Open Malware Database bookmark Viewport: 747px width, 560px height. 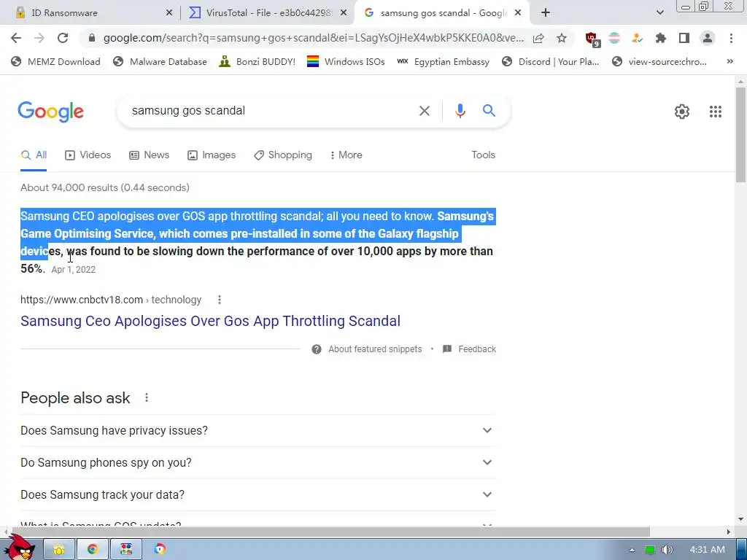coord(160,61)
